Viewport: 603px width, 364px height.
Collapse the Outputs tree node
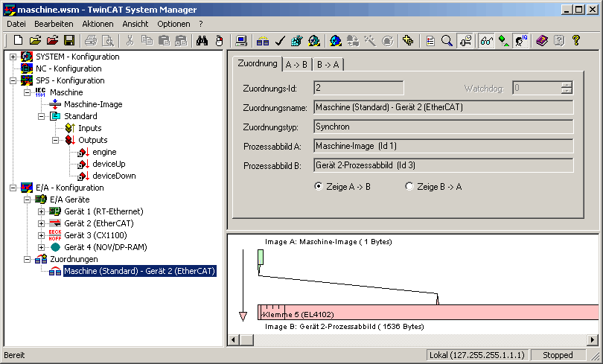(55, 140)
